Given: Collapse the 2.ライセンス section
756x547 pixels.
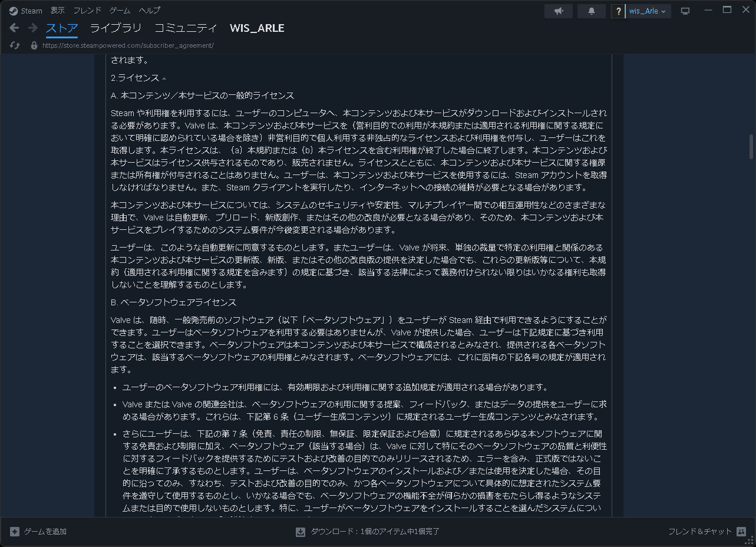Looking at the screenshot, I should click(163, 77).
